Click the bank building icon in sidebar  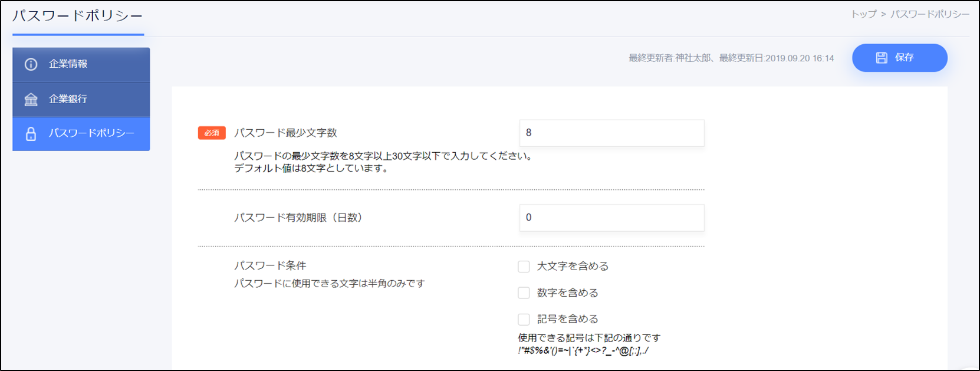[31, 99]
